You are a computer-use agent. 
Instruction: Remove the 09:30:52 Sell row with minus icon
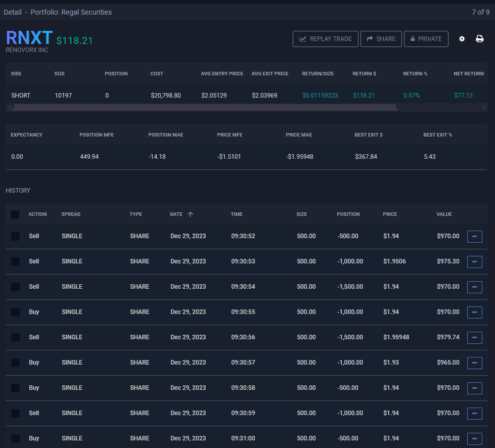(x=474, y=236)
